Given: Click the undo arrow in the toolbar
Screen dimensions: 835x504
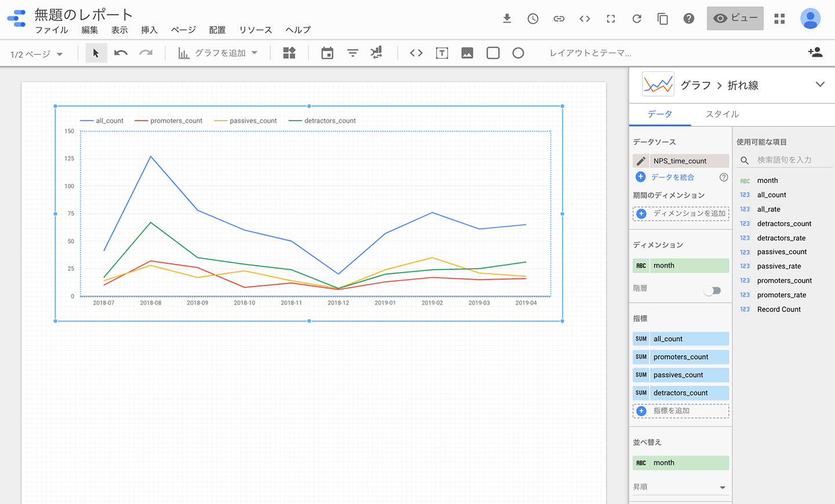Looking at the screenshot, I should point(121,53).
